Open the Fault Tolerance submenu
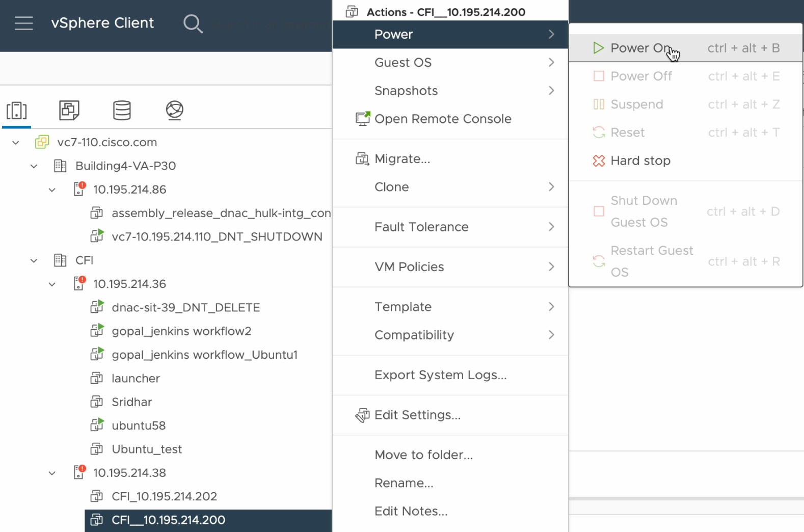Image resolution: width=804 pixels, height=532 pixels. pyautogui.click(x=450, y=227)
